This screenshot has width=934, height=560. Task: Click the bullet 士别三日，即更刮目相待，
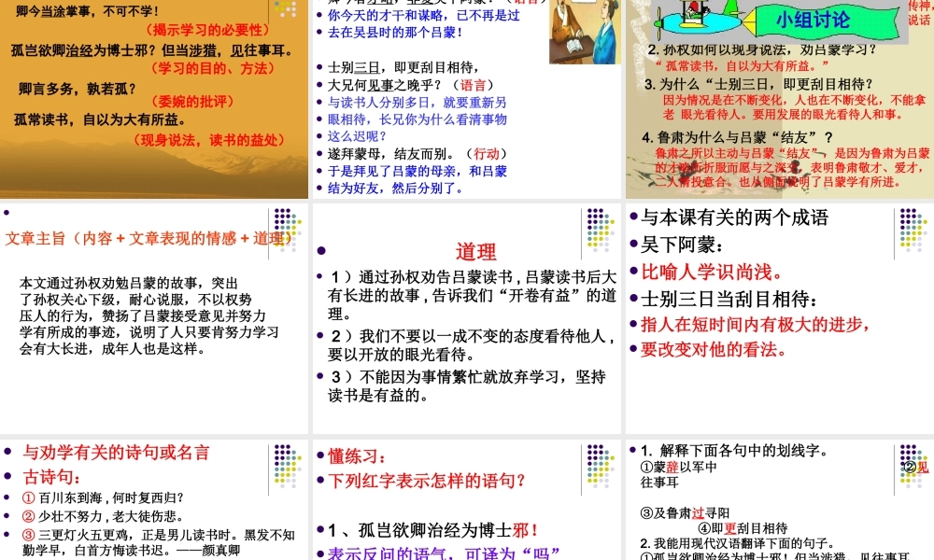pos(403,67)
